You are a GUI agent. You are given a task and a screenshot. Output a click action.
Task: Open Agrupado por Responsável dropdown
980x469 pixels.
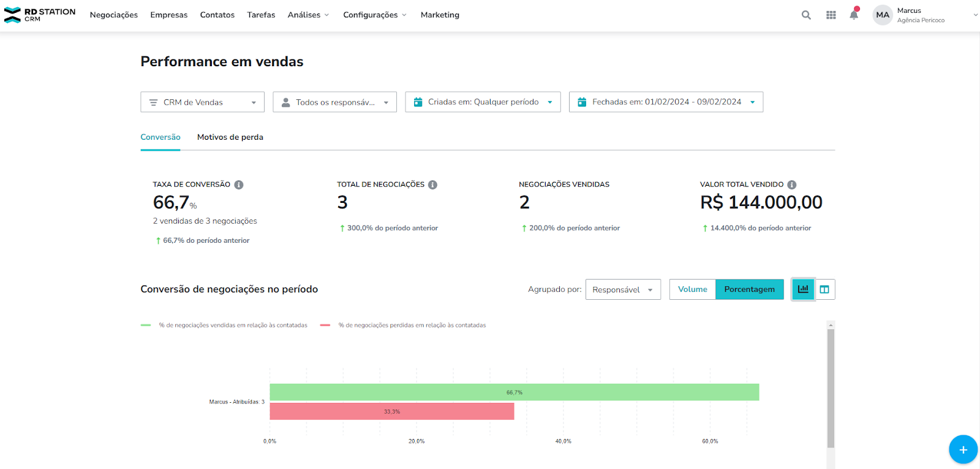(x=623, y=289)
